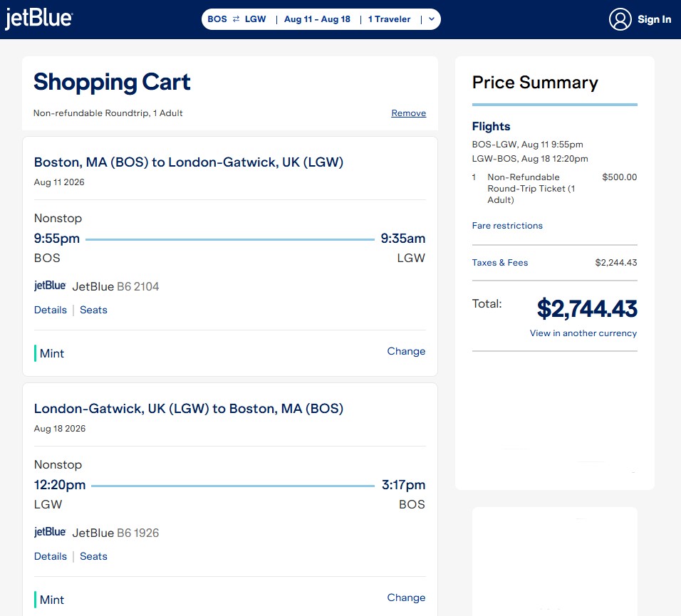Click View in another currency
The width and height of the screenshot is (681, 616).
point(583,333)
